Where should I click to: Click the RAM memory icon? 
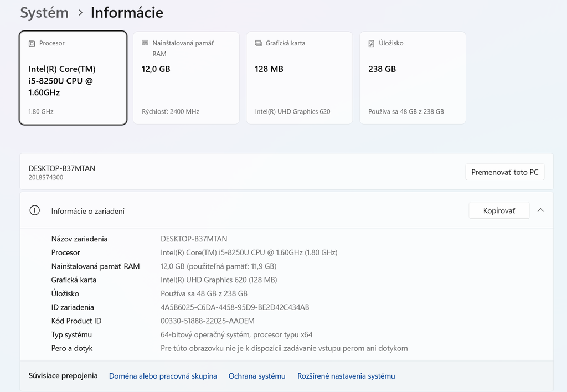pos(145,43)
